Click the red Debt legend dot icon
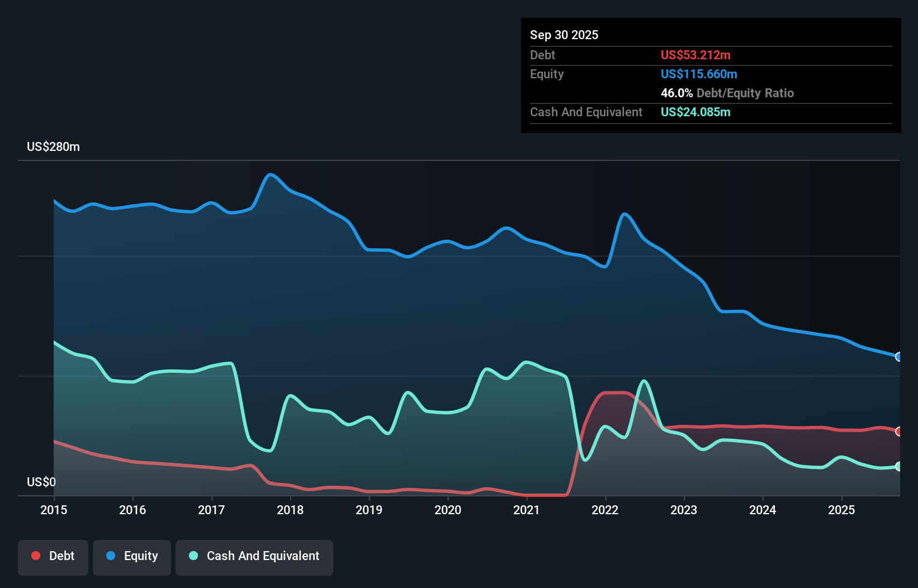918x588 pixels. (36, 556)
